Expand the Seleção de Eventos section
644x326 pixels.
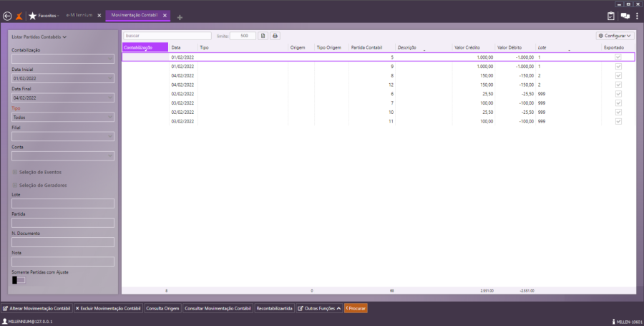(15, 172)
